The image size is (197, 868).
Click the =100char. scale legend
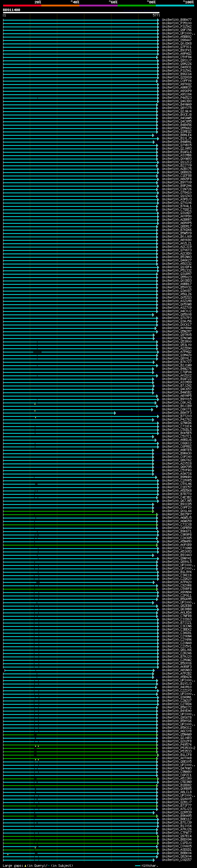point(147,865)
